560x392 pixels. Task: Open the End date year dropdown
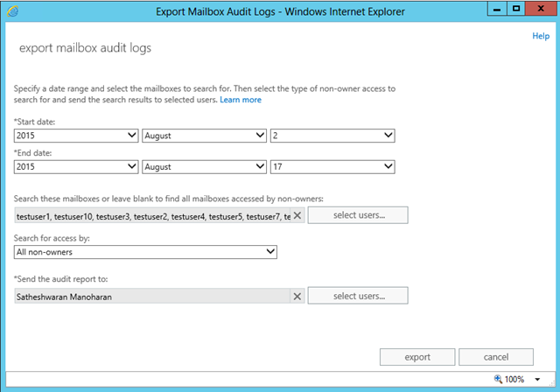point(76,167)
